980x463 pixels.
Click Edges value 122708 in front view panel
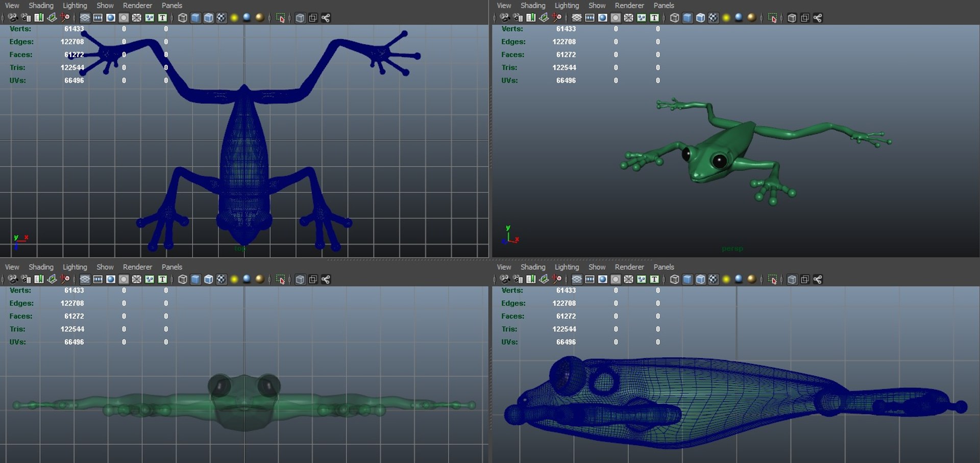[x=72, y=303]
